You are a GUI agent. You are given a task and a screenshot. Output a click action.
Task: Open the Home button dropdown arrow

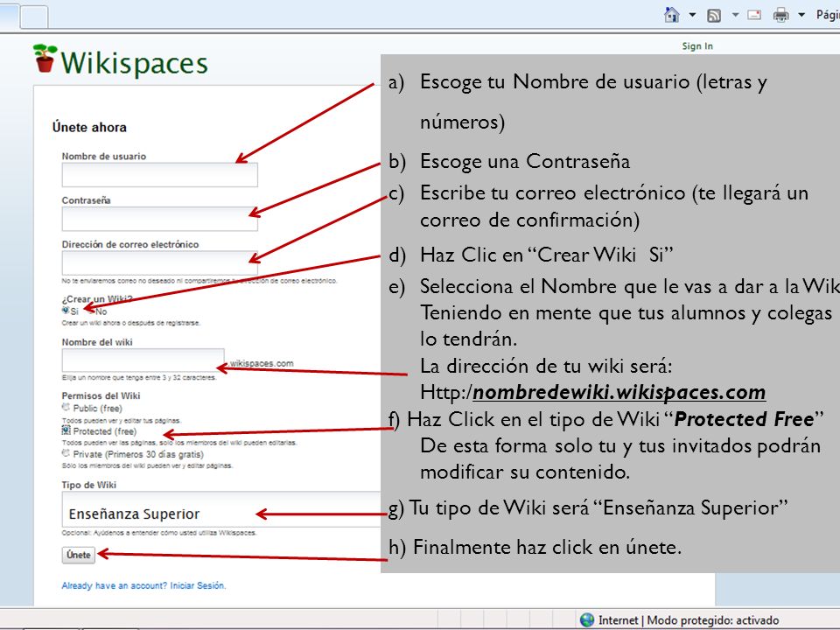click(x=692, y=15)
